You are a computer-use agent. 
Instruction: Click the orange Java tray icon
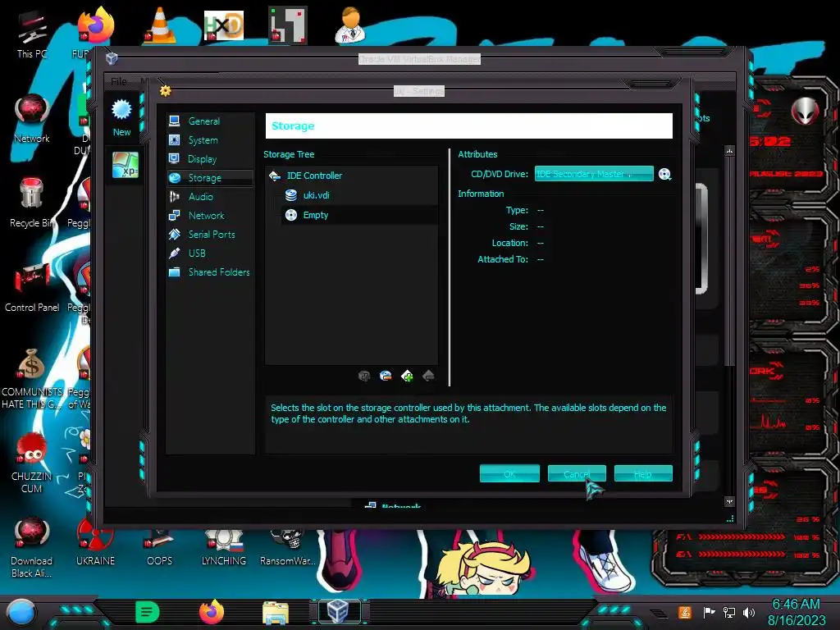tap(685, 612)
